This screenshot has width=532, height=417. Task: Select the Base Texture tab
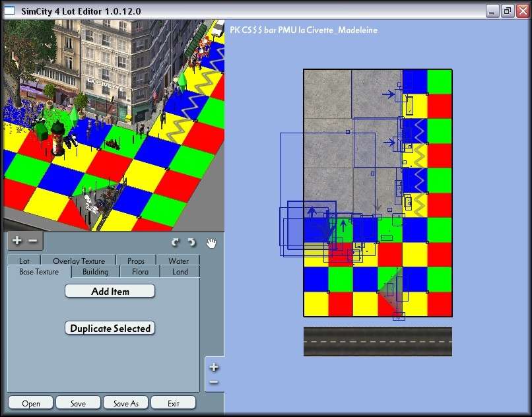[39, 271]
